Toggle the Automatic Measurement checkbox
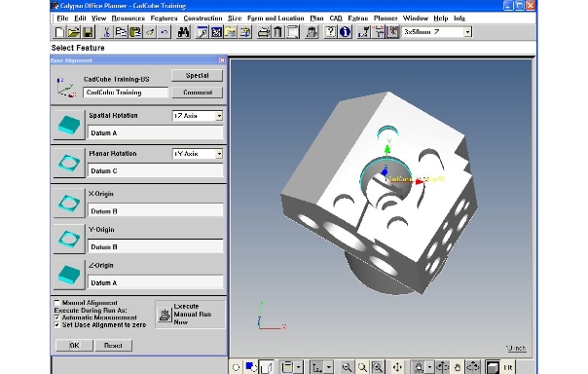This screenshot has width=588, height=374. click(x=57, y=318)
